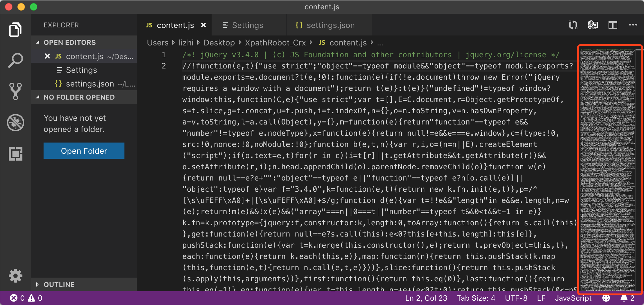Click XpathRobot_Crx in the breadcrumb
Image resolution: width=644 pixels, height=305 pixels.
click(x=275, y=43)
